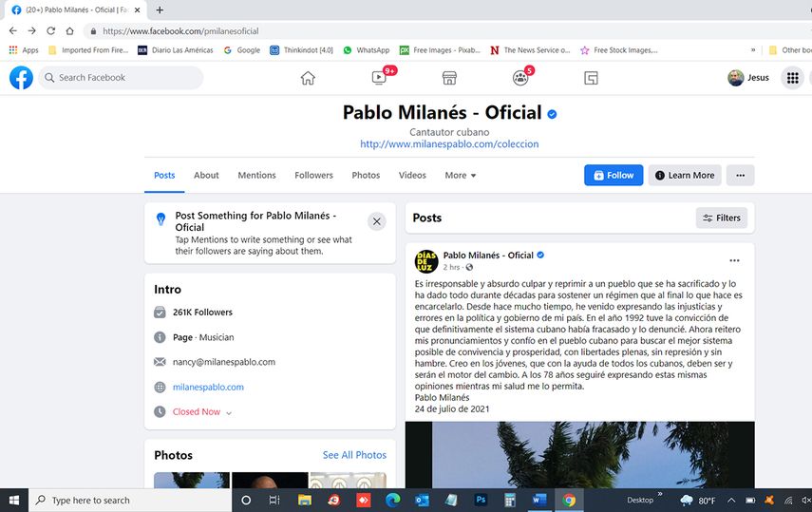The image size is (812, 512).
Task: Click the page three-dot more actions button
Action: 740,175
